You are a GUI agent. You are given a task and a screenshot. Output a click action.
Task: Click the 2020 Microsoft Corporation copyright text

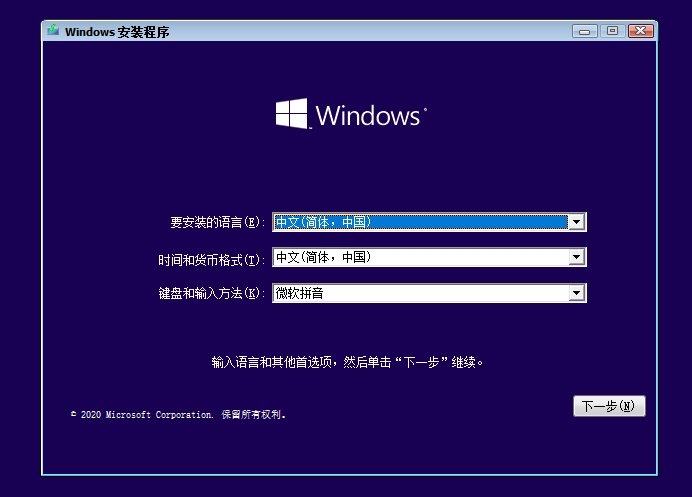click(x=178, y=414)
